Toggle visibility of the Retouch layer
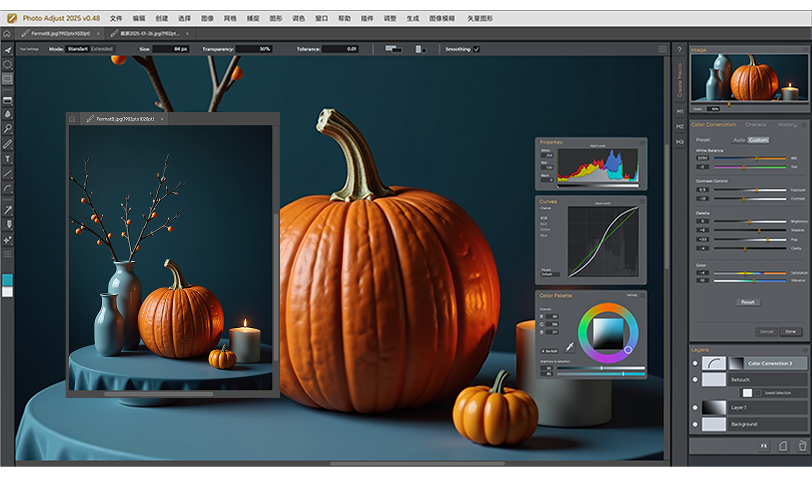 click(x=696, y=380)
